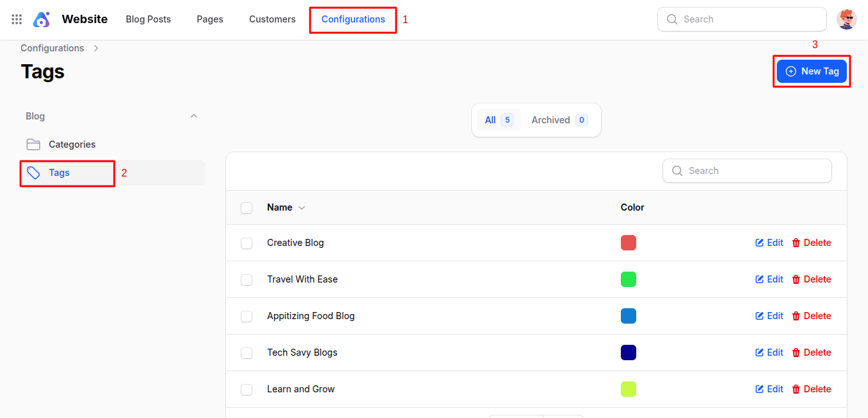Focus the tags table Search field
This screenshot has height=418, width=868.
coord(747,171)
